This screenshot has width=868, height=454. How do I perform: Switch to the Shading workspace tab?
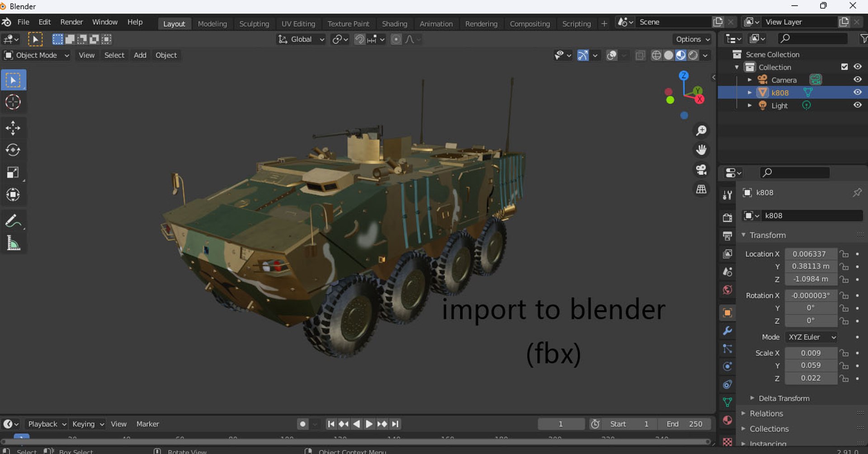(x=395, y=24)
